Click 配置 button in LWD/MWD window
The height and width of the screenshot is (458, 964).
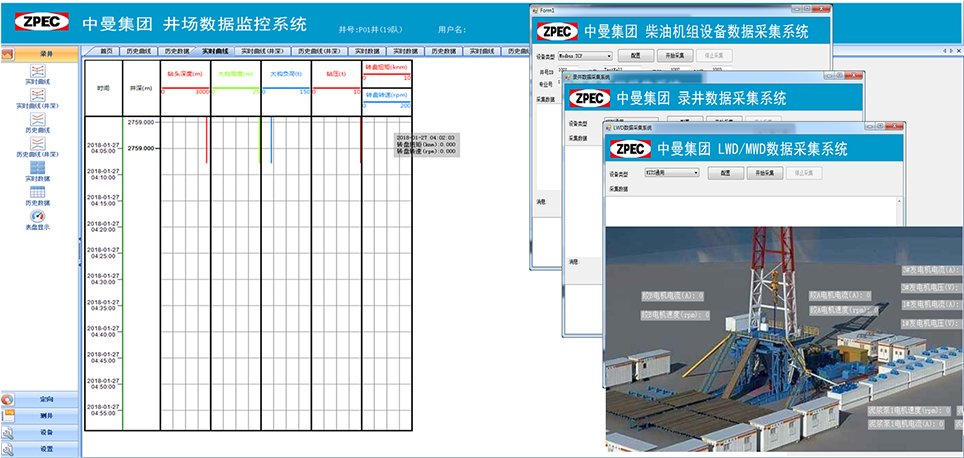point(726,172)
